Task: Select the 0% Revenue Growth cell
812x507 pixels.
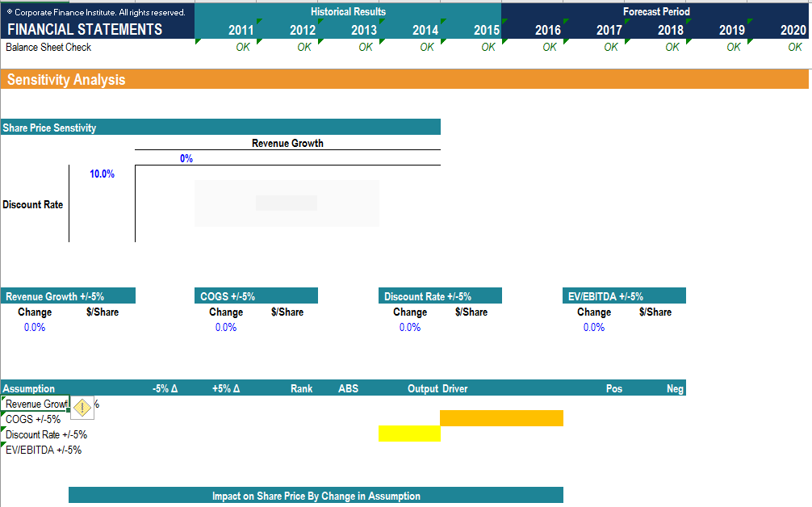Action: pos(186,158)
